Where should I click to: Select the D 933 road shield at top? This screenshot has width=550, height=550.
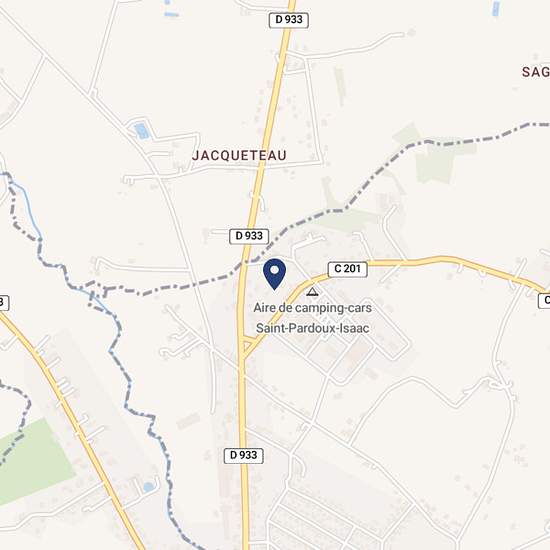[x=289, y=20]
